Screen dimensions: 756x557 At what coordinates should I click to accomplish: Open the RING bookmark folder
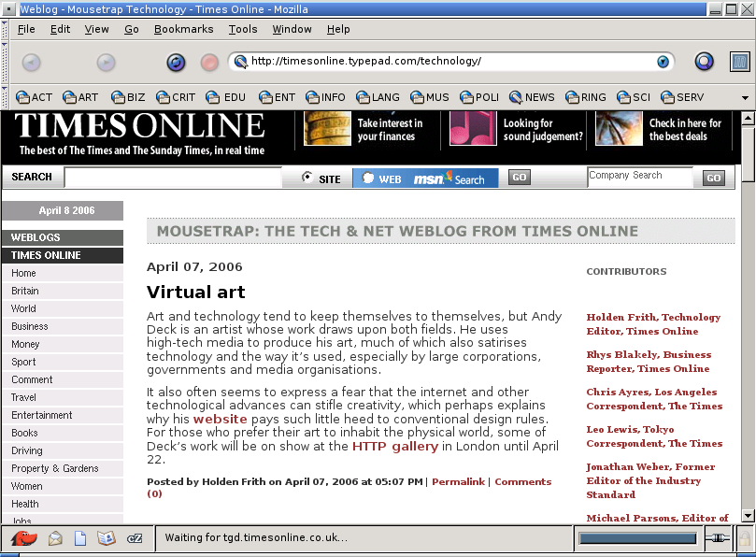(x=586, y=97)
